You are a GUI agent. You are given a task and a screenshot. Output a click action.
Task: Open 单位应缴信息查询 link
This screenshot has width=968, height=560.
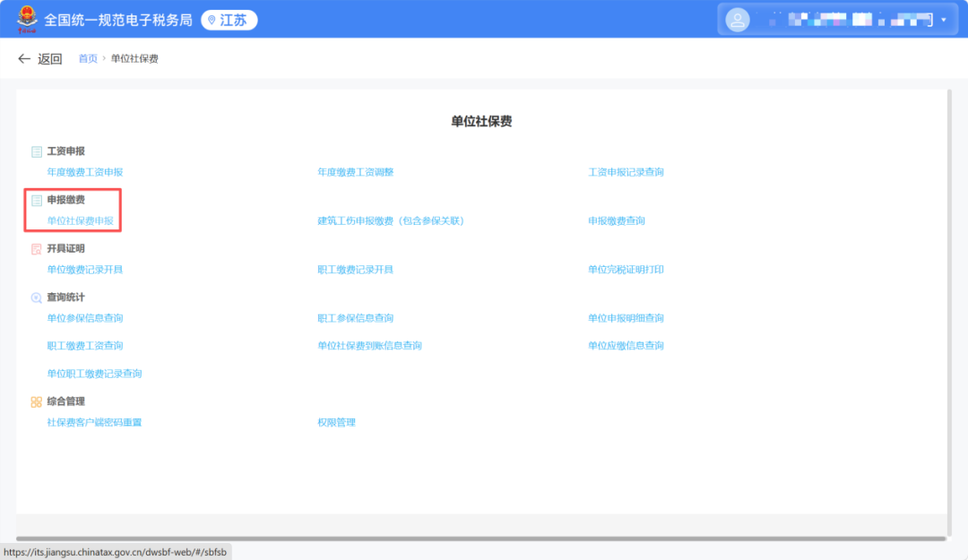[626, 346]
